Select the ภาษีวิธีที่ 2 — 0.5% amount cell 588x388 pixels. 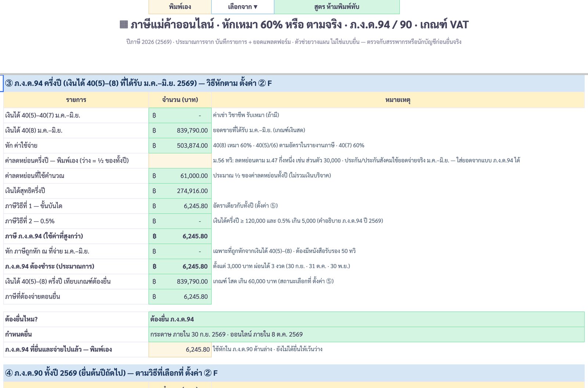click(180, 221)
